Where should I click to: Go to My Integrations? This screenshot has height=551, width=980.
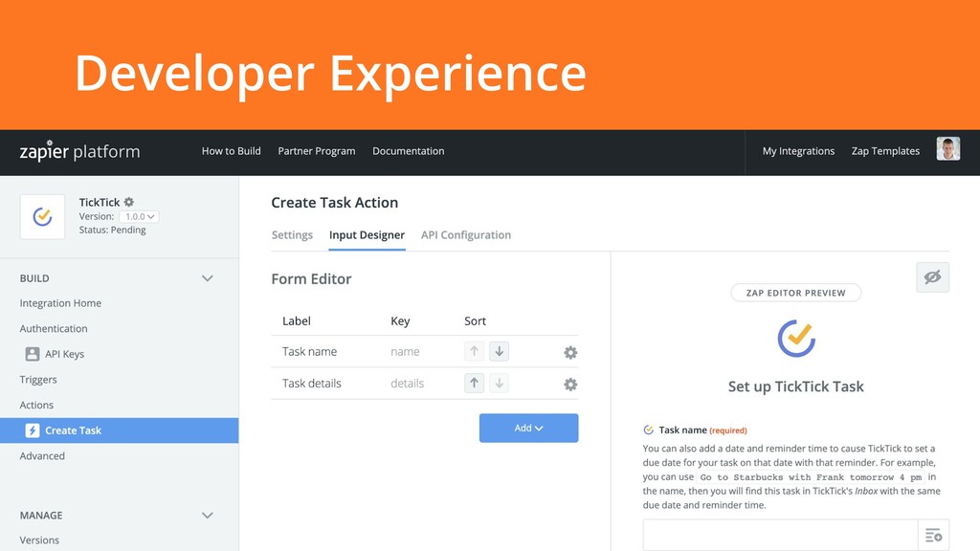798,151
